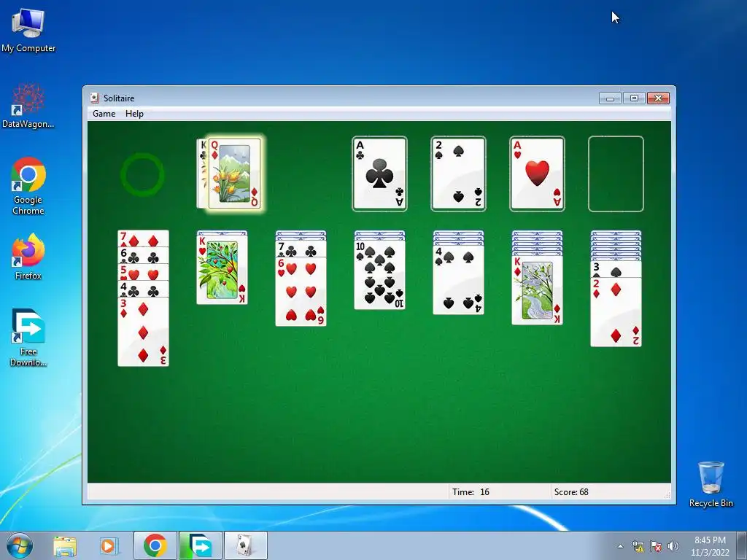Select the 7 of clubs tableau card
The width and height of the screenshot is (747, 560).
(x=301, y=249)
